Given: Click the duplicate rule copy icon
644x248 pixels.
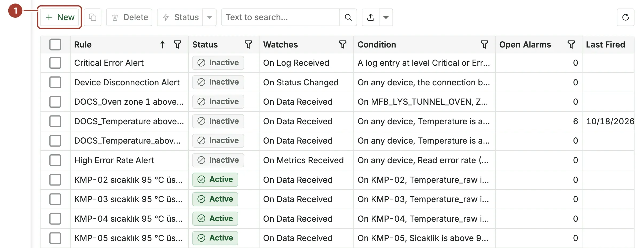Looking at the screenshot, I should click(x=93, y=17).
